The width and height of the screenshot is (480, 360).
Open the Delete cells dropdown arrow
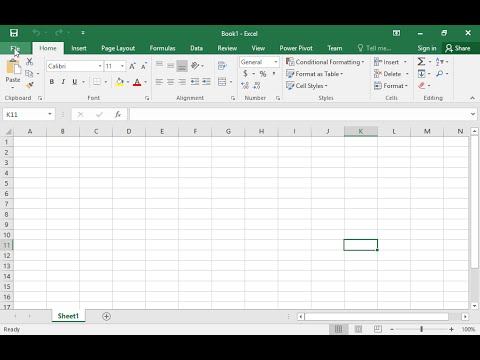407,74
